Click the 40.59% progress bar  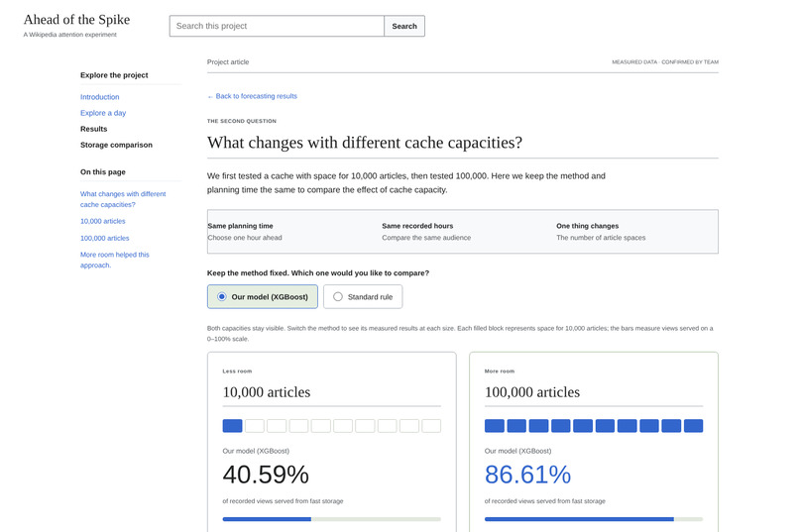[332, 519]
